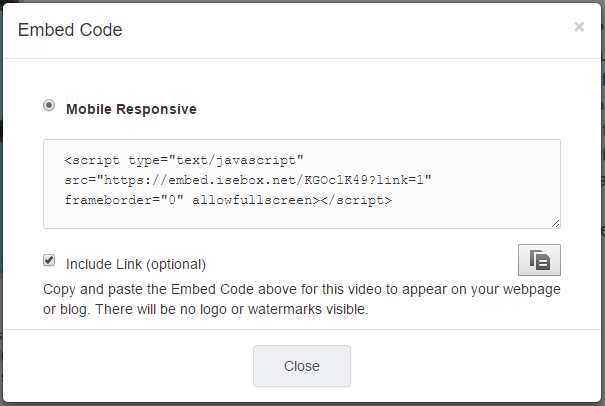Dismiss the dialog with the X icon
Screen dimensions: 605x406
click(x=579, y=27)
